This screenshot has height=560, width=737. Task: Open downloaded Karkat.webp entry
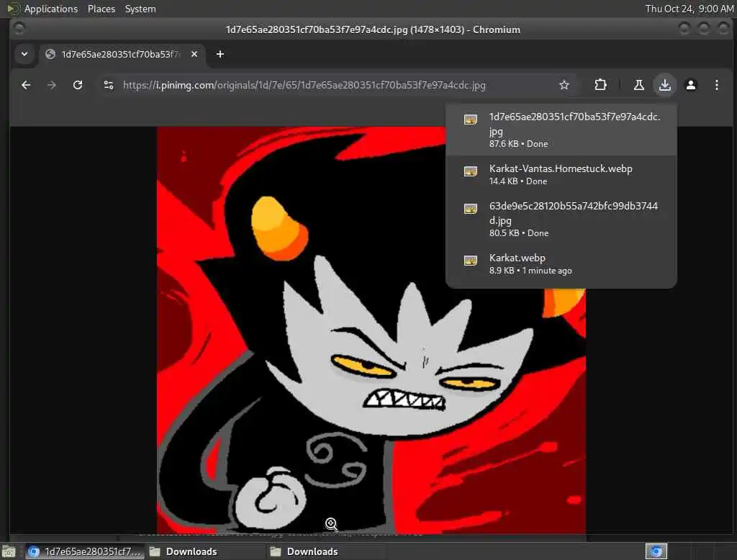561,263
